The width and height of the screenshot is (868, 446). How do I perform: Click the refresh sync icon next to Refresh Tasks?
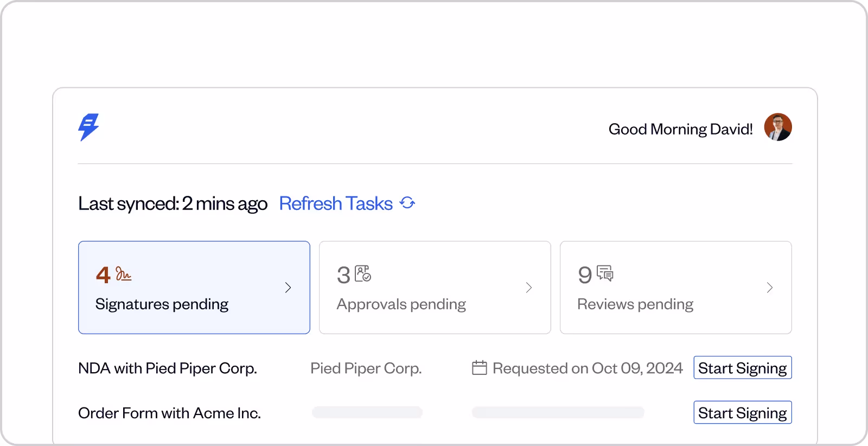408,202
